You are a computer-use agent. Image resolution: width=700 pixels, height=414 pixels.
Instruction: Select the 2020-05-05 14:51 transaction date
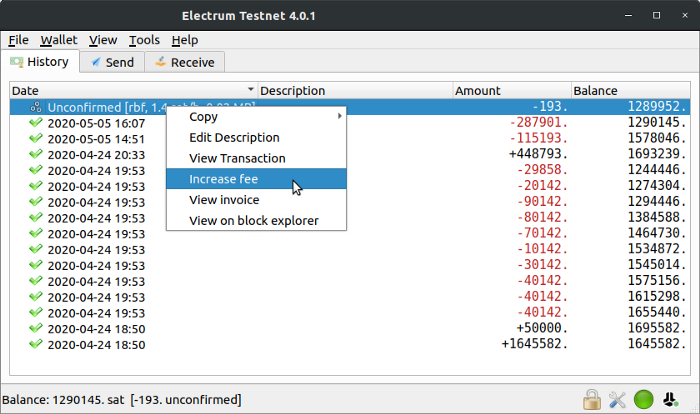click(x=96, y=139)
